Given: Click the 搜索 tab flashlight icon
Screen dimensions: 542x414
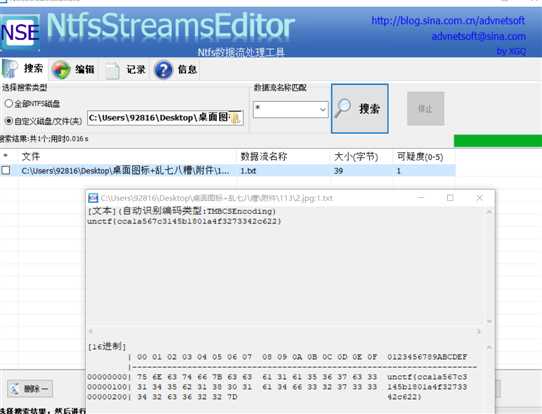Looking at the screenshot, I should coord(10,69).
